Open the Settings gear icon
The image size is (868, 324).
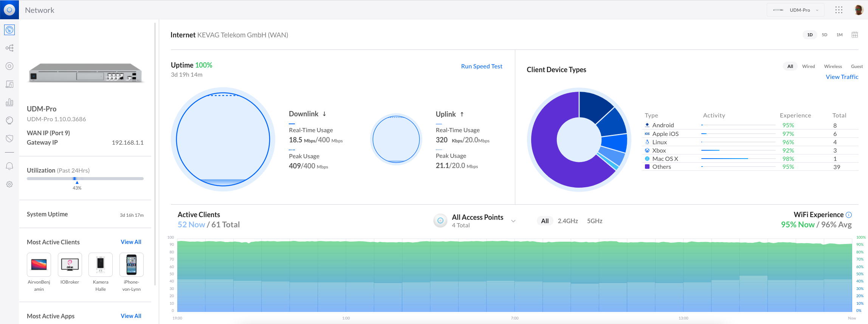click(9, 184)
